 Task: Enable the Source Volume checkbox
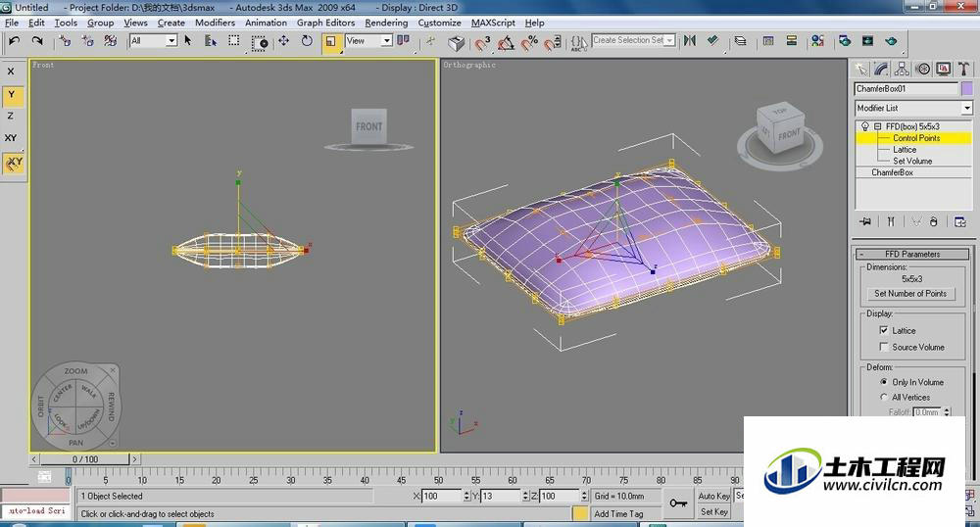coord(884,347)
